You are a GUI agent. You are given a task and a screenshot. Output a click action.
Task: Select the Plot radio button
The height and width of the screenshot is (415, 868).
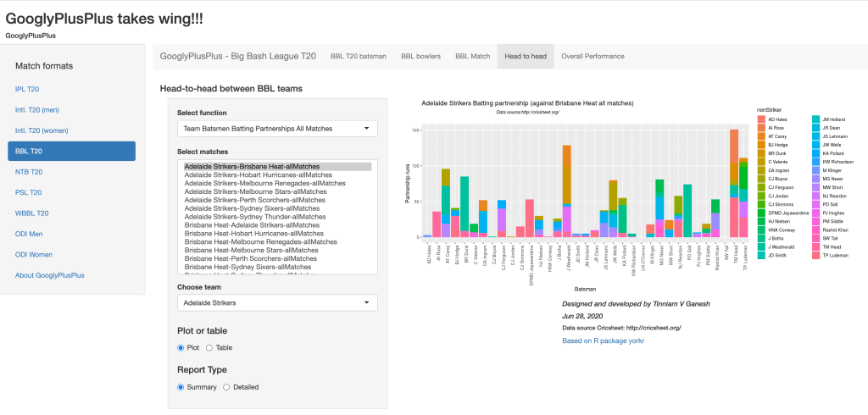[181, 348]
